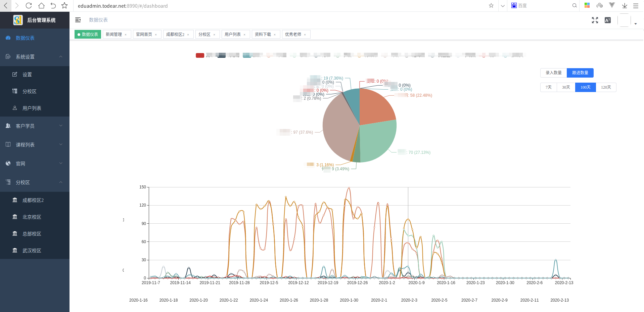This screenshot has width=644, height=312.
Task: Click the bookmarks star beside the undo icon
Action: pos(64,6)
